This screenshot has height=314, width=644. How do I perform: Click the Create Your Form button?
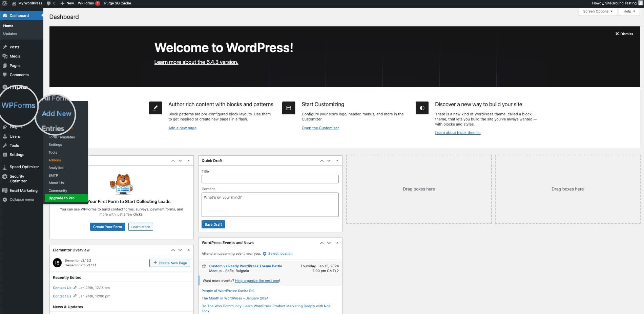click(x=107, y=227)
